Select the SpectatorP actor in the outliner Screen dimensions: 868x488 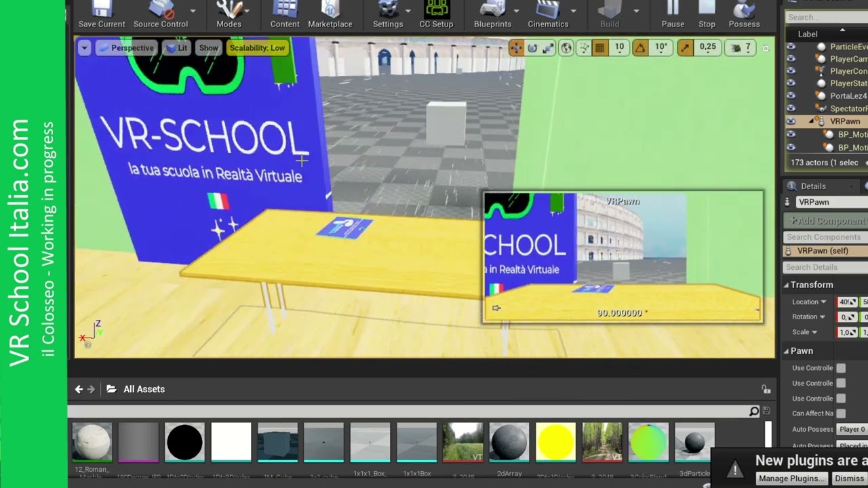tap(848, 108)
